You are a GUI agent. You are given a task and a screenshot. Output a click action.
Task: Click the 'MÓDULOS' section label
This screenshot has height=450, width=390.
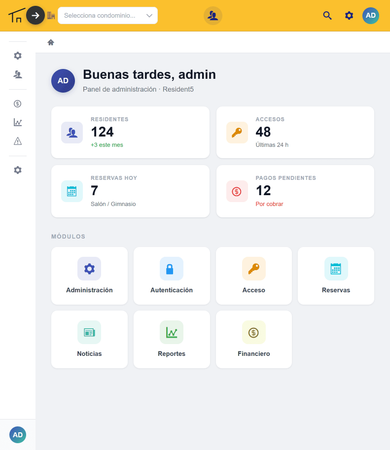68,237
